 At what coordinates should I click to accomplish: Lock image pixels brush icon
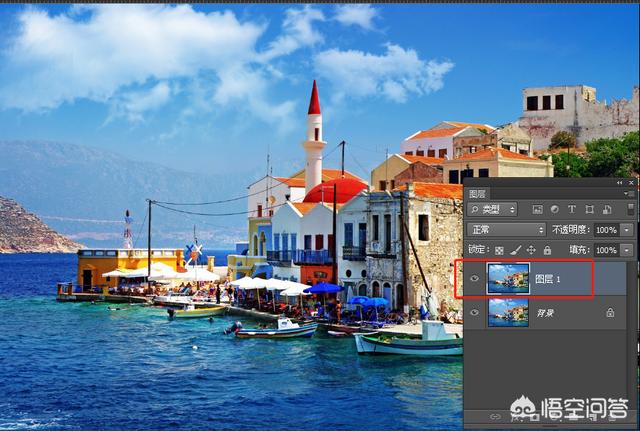(516, 250)
